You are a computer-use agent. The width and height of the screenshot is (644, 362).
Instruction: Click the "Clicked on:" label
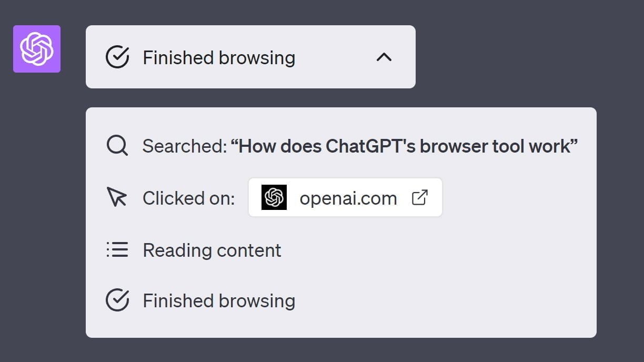[188, 198]
